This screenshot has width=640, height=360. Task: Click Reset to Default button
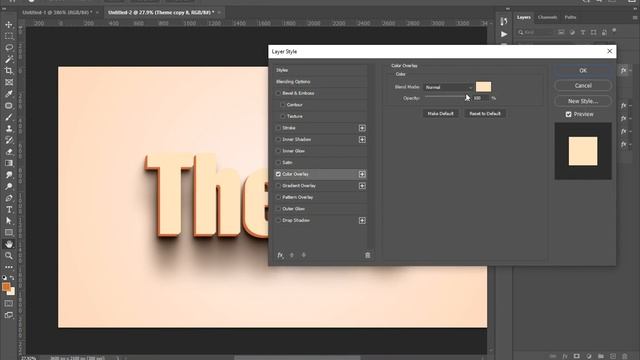pos(484,113)
